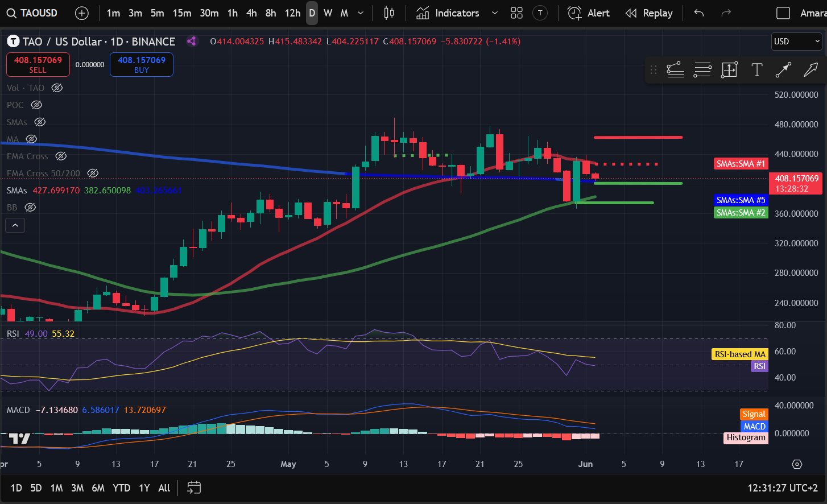Select the 6M date range
The width and height of the screenshot is (827, 504).
[98, 488]
